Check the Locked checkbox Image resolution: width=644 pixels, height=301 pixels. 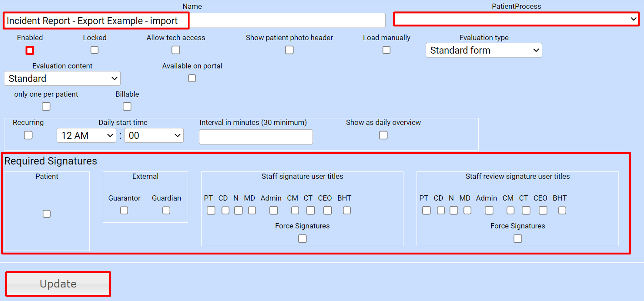coord(94,50)
